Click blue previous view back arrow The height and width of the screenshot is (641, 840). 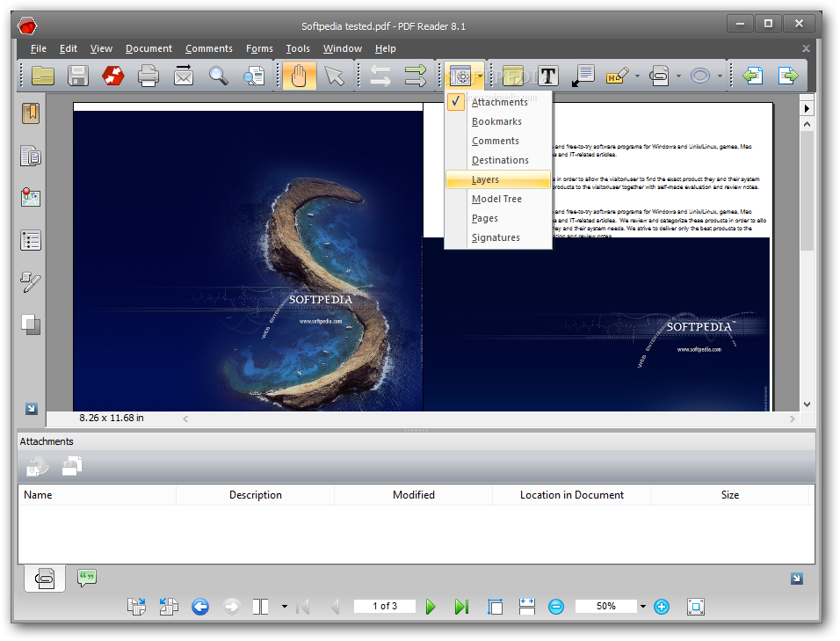point(200,607)
